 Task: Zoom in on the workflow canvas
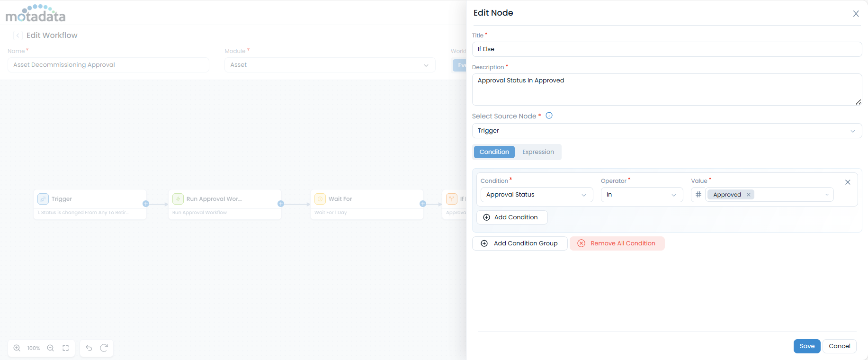point(17,348)
